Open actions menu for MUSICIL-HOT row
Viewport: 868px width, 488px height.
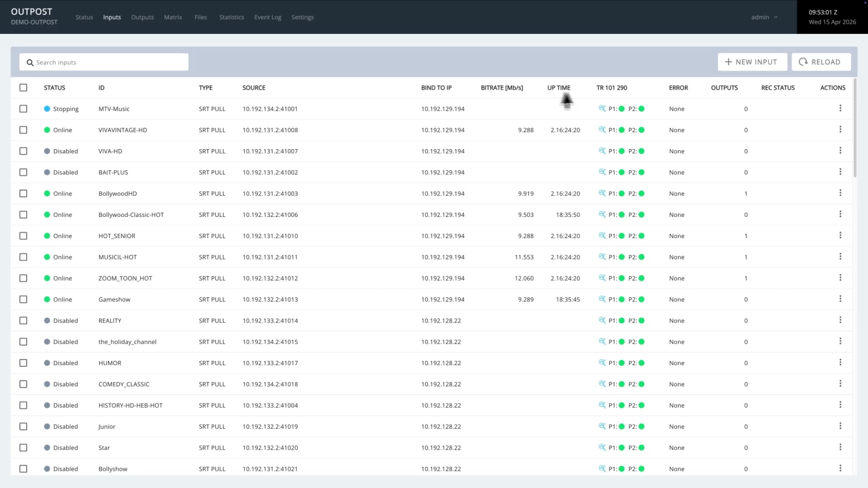click(840, 257)
